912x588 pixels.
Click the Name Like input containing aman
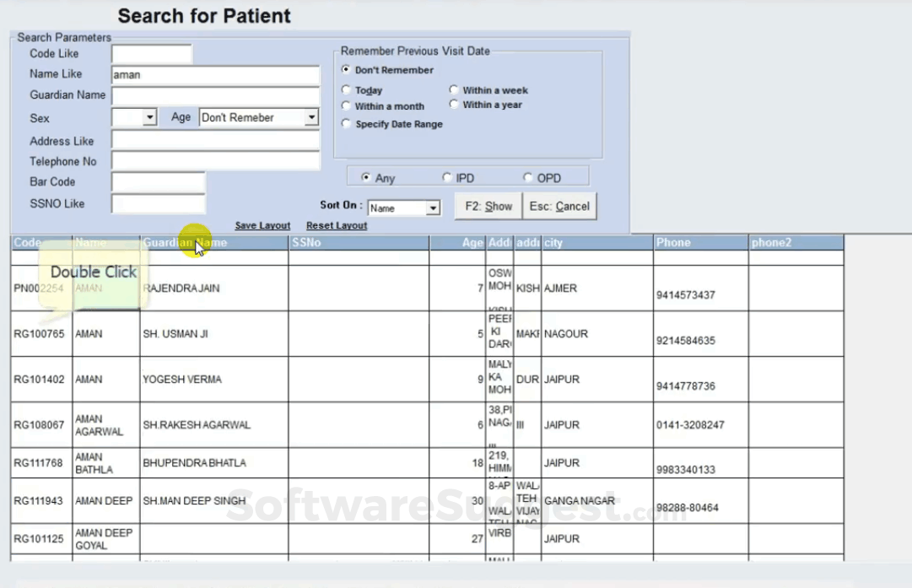click(215, 74)
